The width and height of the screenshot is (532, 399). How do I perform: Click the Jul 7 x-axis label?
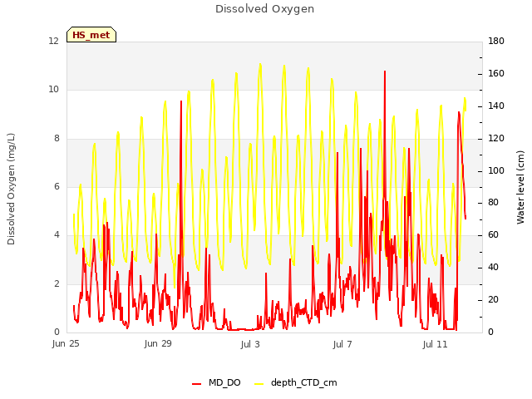point(342,344)
